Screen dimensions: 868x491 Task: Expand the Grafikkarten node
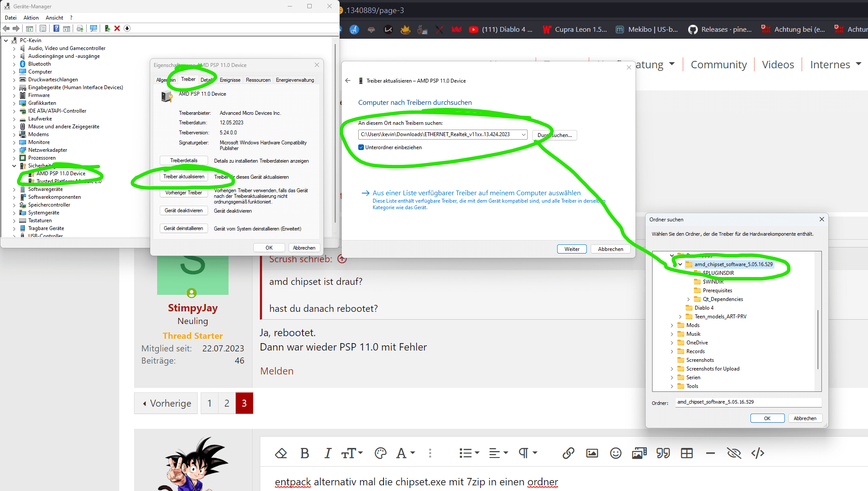click(x=14, y=103)
